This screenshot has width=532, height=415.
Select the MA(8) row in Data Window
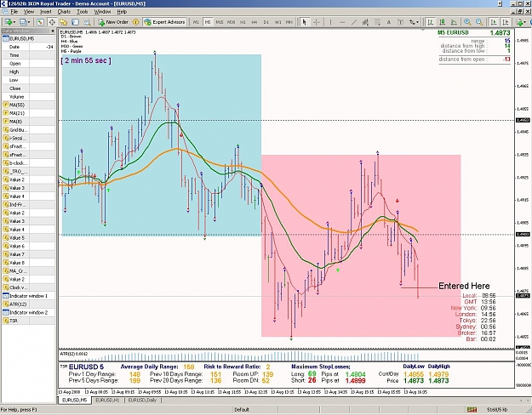28,122
